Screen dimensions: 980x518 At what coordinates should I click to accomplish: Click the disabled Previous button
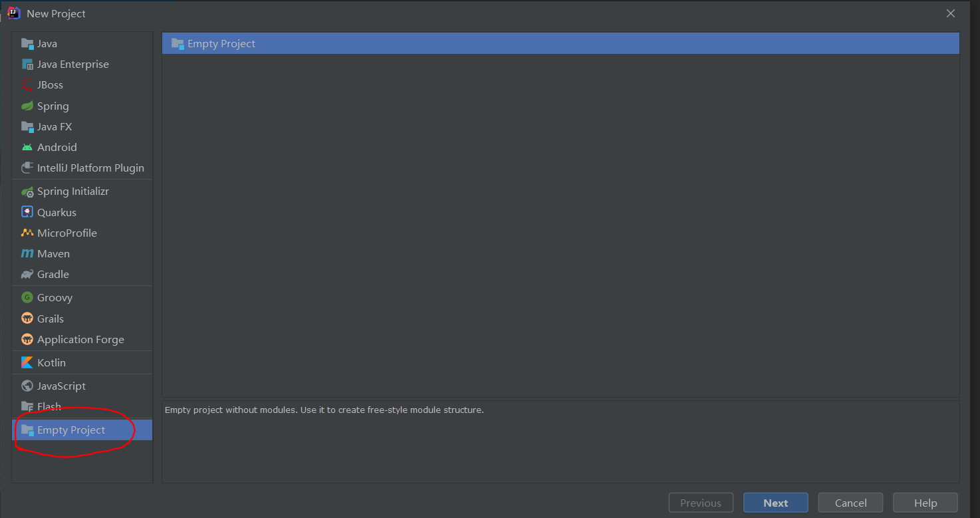coord(701,503)
